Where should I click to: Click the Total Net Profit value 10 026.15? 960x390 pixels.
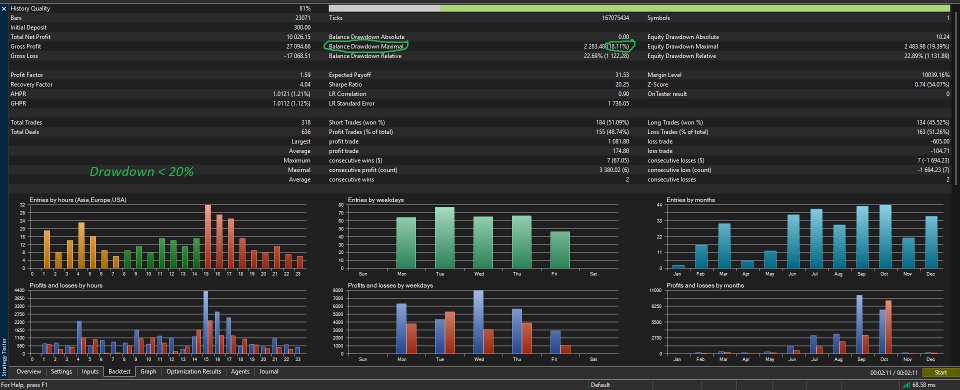click(298, 37)
